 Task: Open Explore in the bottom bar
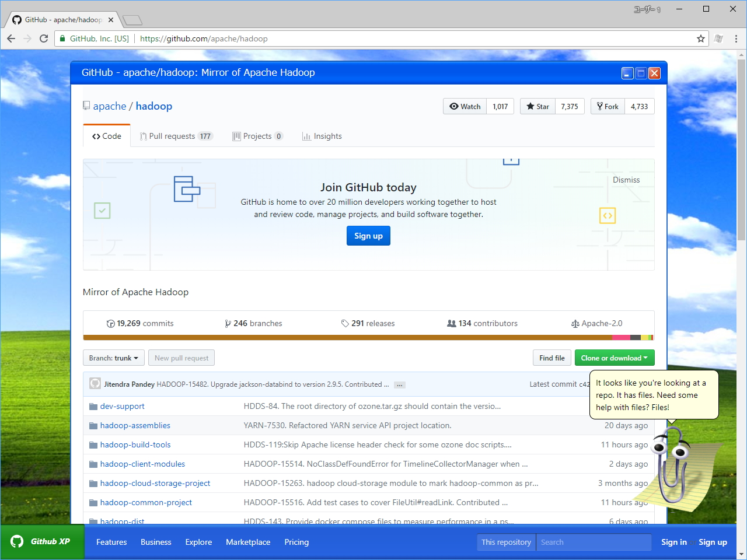(x=198, y=542)
